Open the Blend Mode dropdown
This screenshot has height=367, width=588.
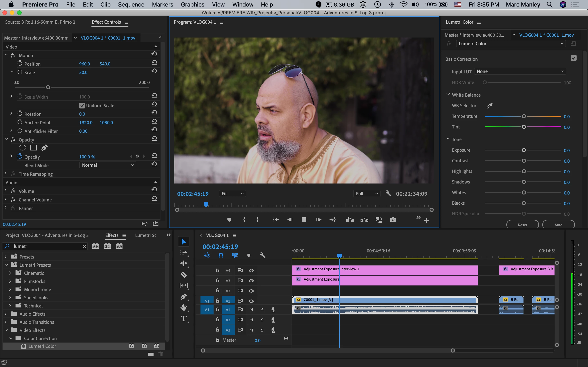click(108, 165)
